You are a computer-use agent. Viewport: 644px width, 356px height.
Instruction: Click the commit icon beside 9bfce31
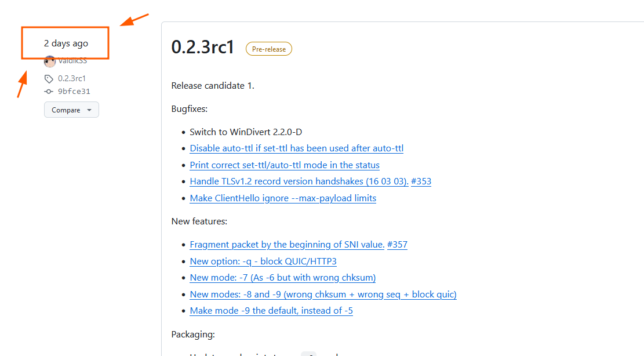click(x=49, y=92)
